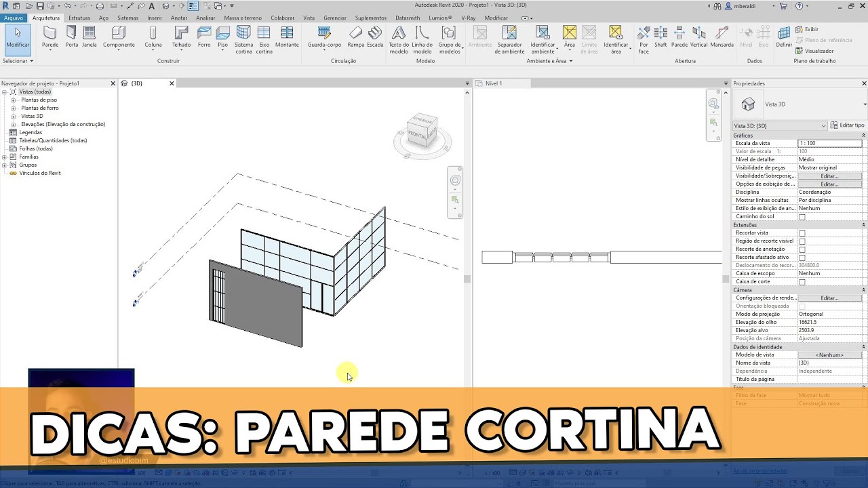868x488 pixels.
Task: Select the Piso floor tool
Action: (x=222, y=37)
